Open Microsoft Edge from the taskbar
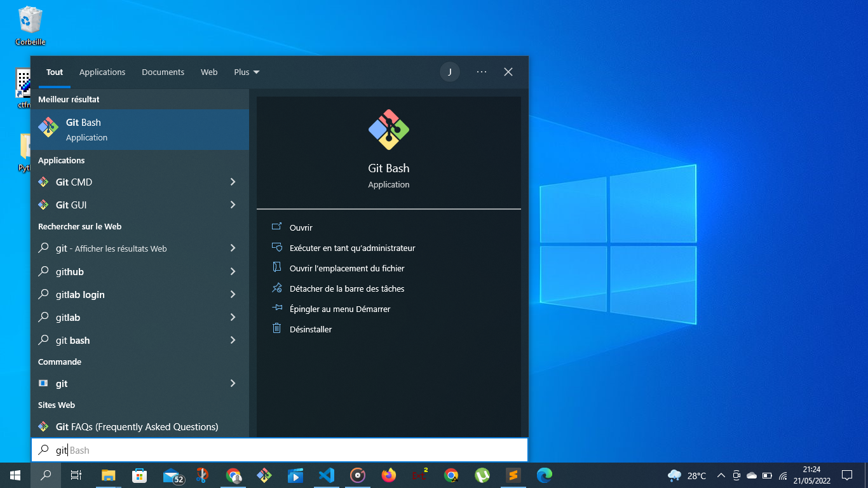 tap(545, 475)
